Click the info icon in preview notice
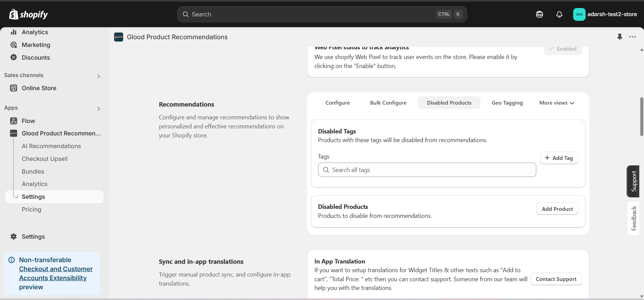644x300 pixels. coord(12,260)
